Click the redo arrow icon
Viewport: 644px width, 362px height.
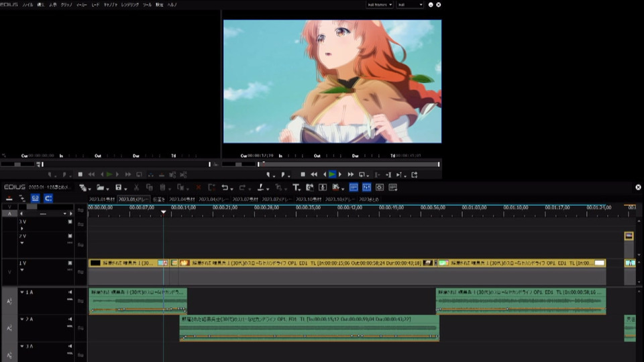click(243, 188)
